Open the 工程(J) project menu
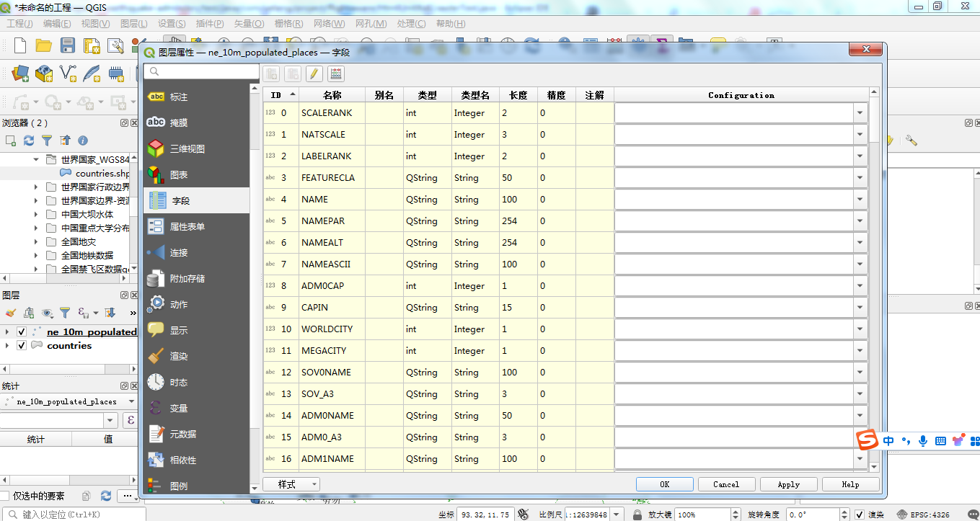 tap(19, 24)
